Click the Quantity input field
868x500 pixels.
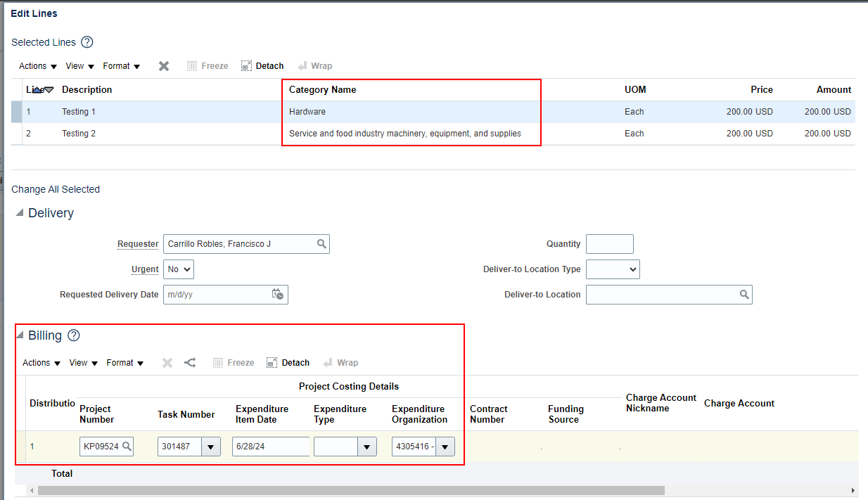(x=609, y=244)
